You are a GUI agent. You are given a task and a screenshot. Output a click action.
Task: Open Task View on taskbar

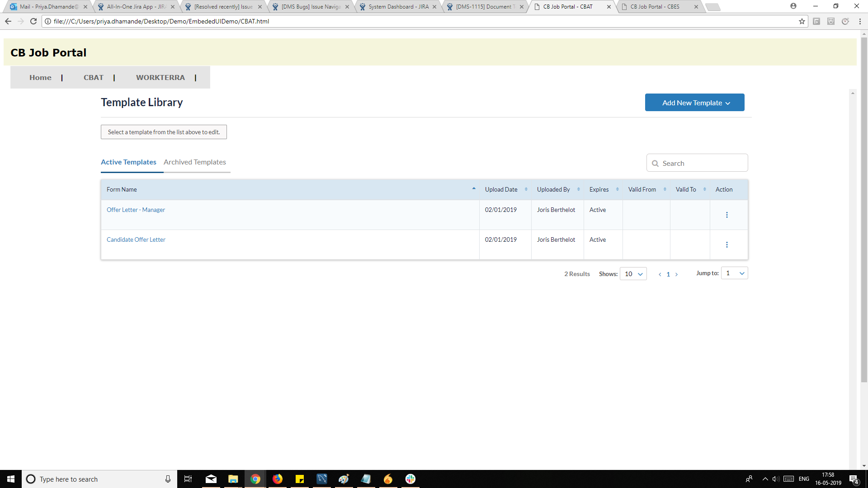[x=188, y=479]
